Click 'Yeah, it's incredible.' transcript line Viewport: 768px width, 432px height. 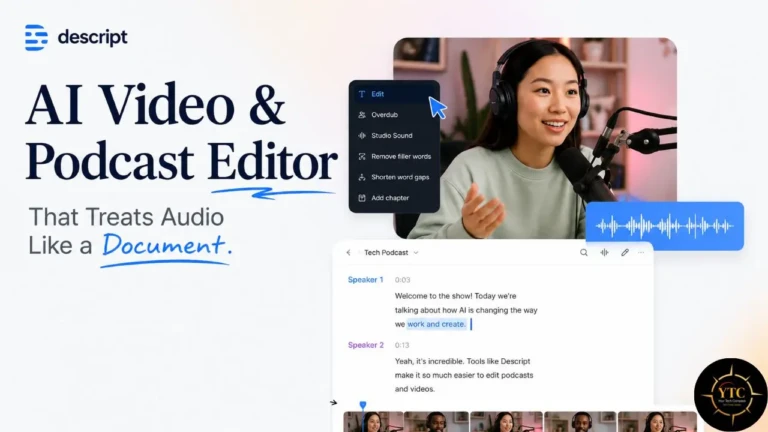click(462, 361)
